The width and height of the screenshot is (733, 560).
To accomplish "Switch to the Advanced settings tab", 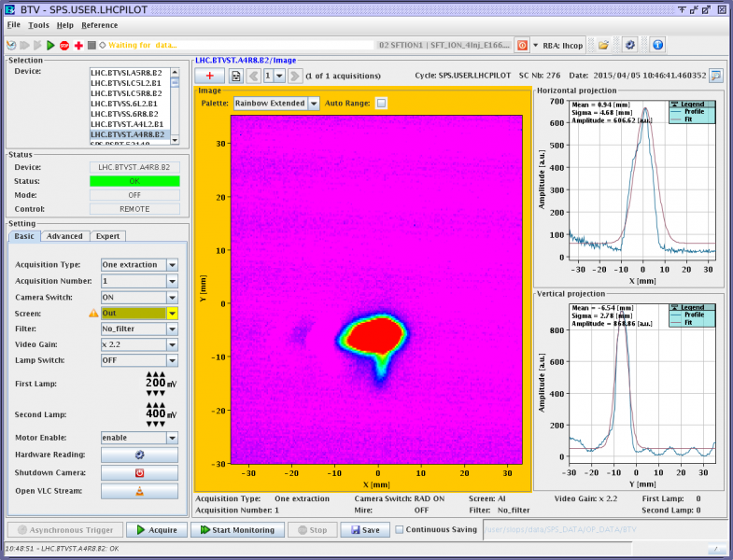I will click(x=65, y=236).
